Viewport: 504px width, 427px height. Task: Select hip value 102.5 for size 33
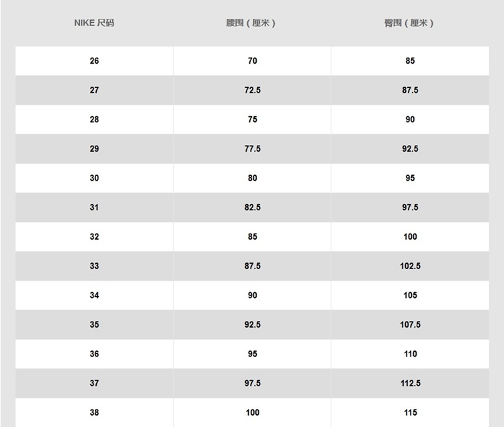[410, 267]
